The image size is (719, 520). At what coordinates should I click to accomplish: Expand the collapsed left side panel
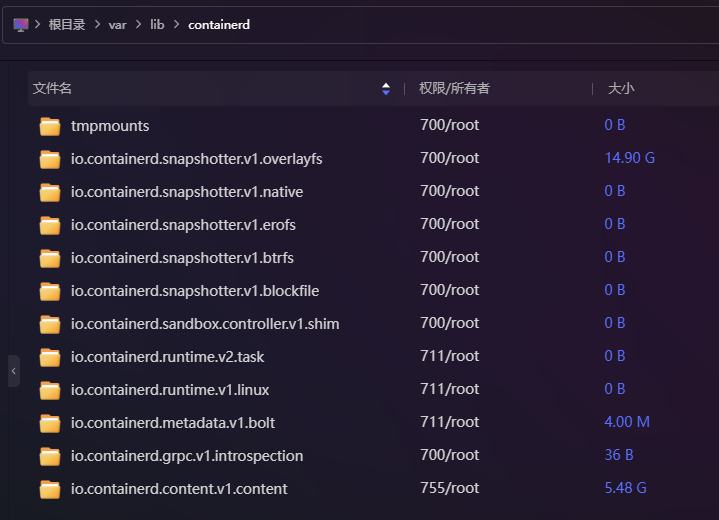coord(13,371)
